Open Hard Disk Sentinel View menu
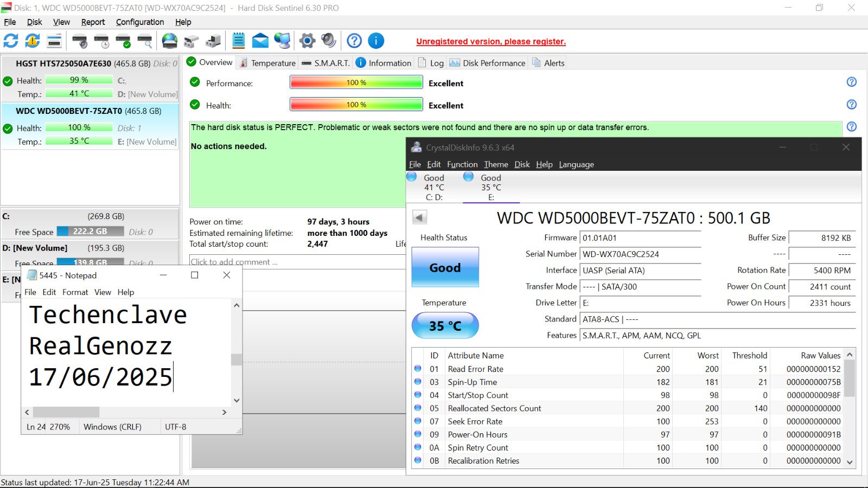Image resolution: width=868 pixels, height=488 pixels. pos(61,22)
